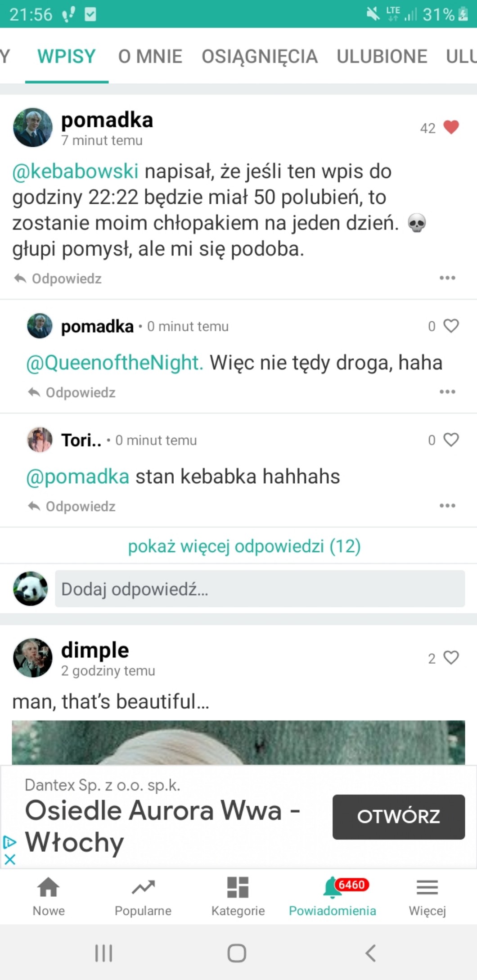Focus the 'Dodaj odpowiedź...' reply field
Viewport: 477px width, 980px height.
point(260,589)
